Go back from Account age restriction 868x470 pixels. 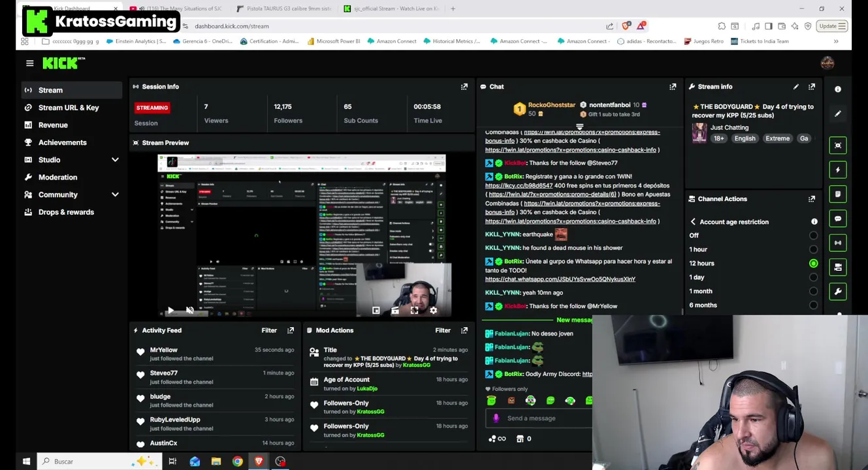(x=693, y=222)
